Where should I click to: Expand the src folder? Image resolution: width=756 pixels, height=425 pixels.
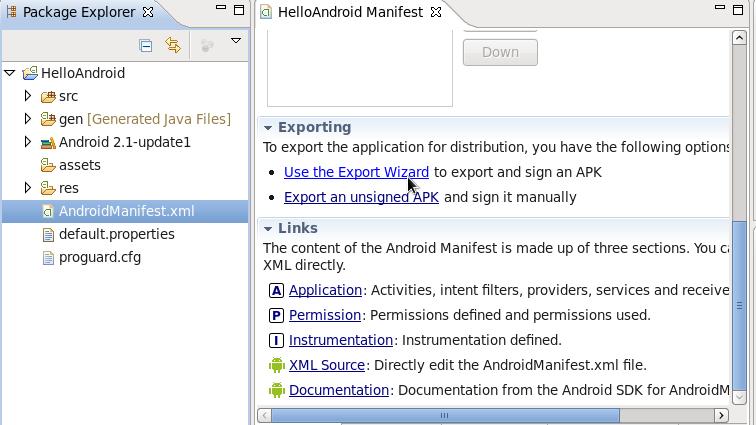click(x=27, y=96)
